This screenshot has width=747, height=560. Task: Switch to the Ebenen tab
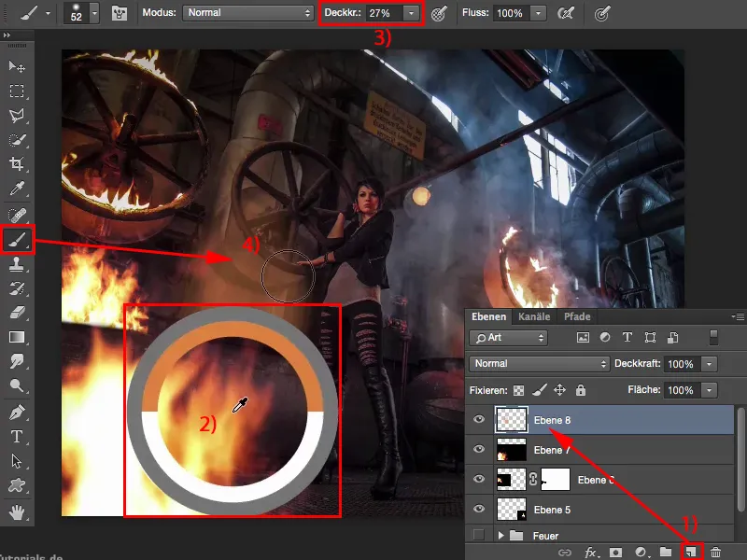[488, 316]
